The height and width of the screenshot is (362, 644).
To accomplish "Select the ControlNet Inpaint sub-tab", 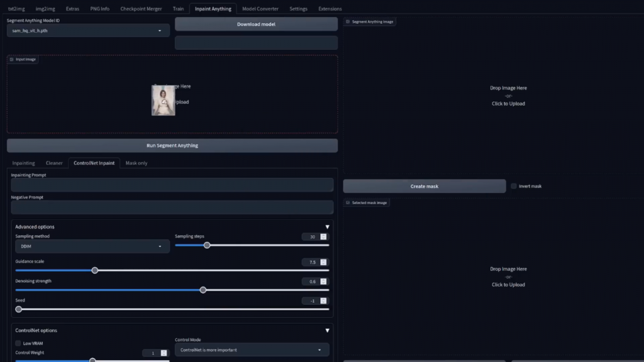I will (x=94, y=163).
